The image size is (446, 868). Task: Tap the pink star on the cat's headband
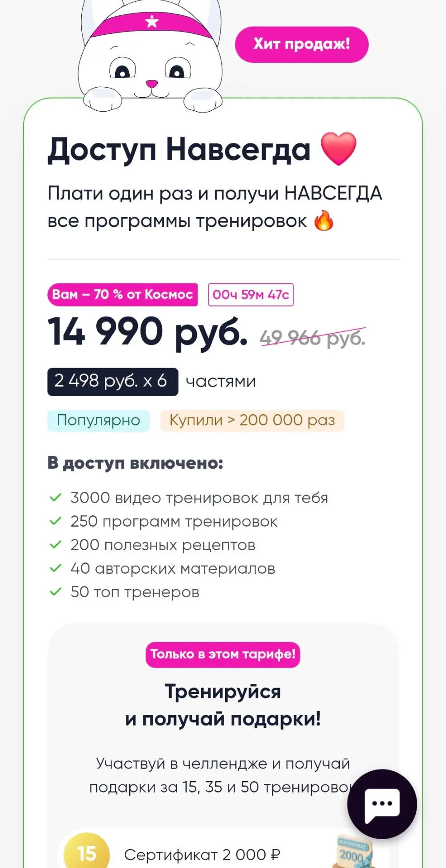click(x=152, y=21)
